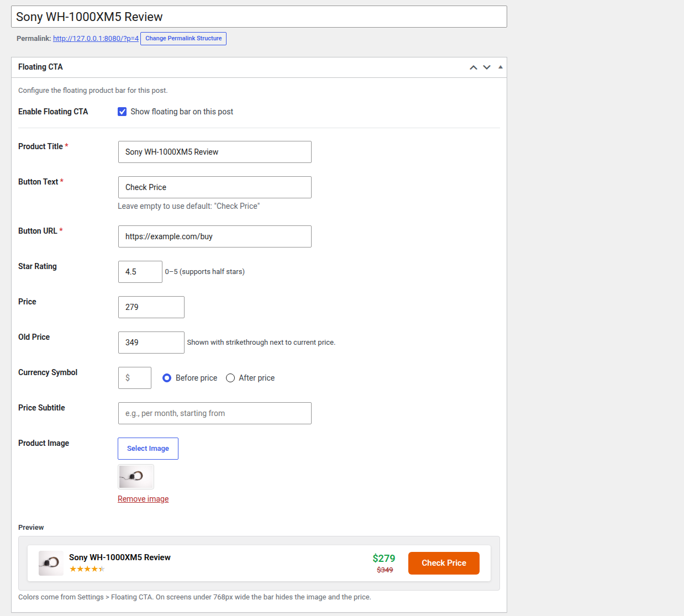The width and height of the screenshot is (684, 616).
Task: Click the orange Check Price preview button
Action: 444,563
